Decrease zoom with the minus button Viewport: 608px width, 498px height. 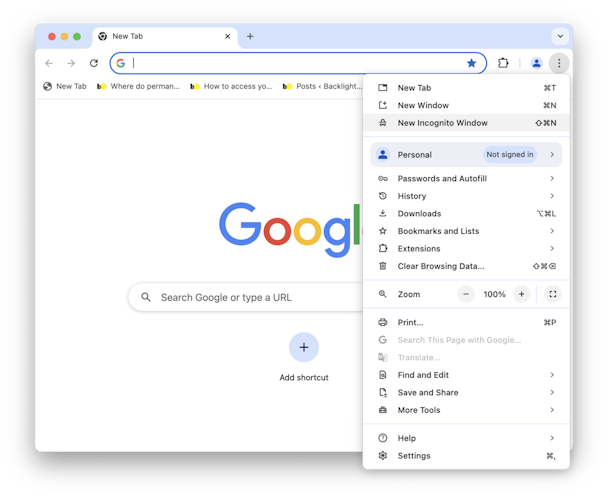pyautogui.click(x=466, y=294)
